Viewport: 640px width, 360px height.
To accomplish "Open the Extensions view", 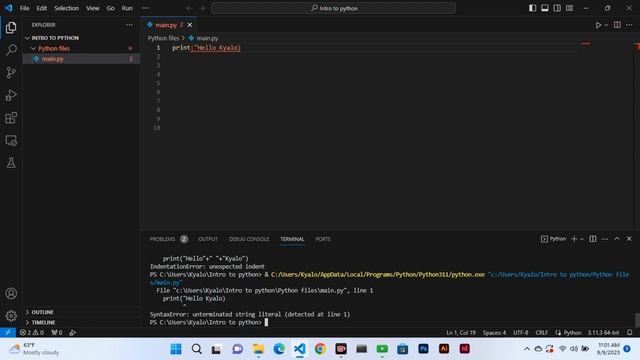I will coord(11,118).
